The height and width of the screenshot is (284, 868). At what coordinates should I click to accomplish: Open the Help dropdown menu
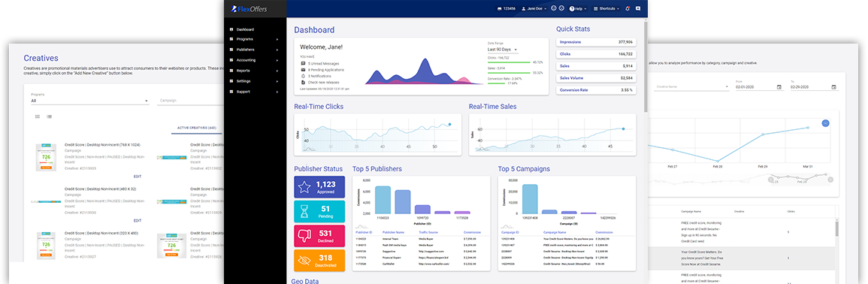pos(578,9)
